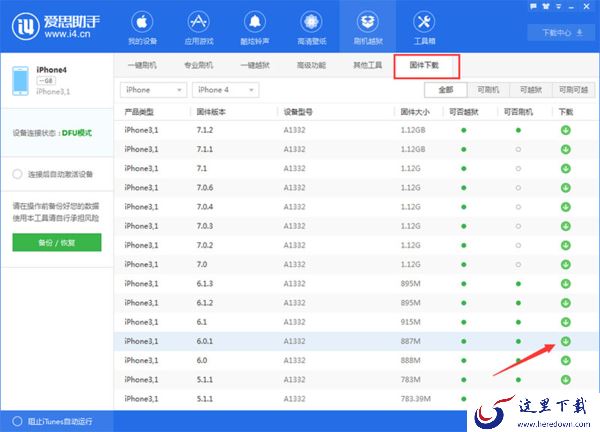The height and width of the screenshot is (432, 600).
Task: Open the 应用游戏 section
Action: click(199, 28)
